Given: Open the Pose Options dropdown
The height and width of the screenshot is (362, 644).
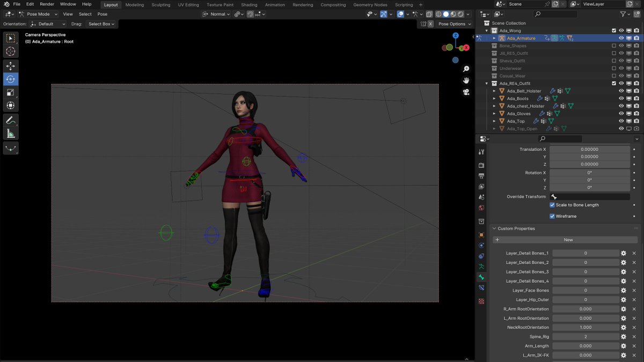Looking at the screenshot, I should [454, 24].
